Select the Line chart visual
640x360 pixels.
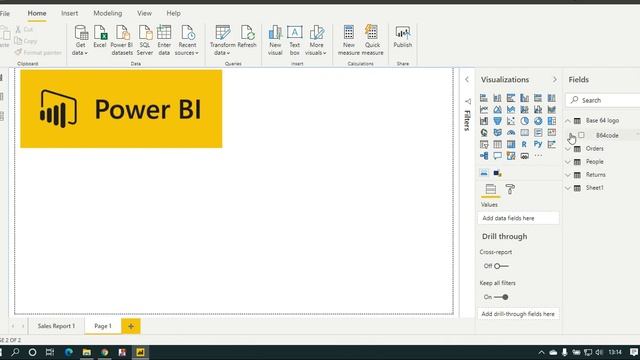[484, 109]
